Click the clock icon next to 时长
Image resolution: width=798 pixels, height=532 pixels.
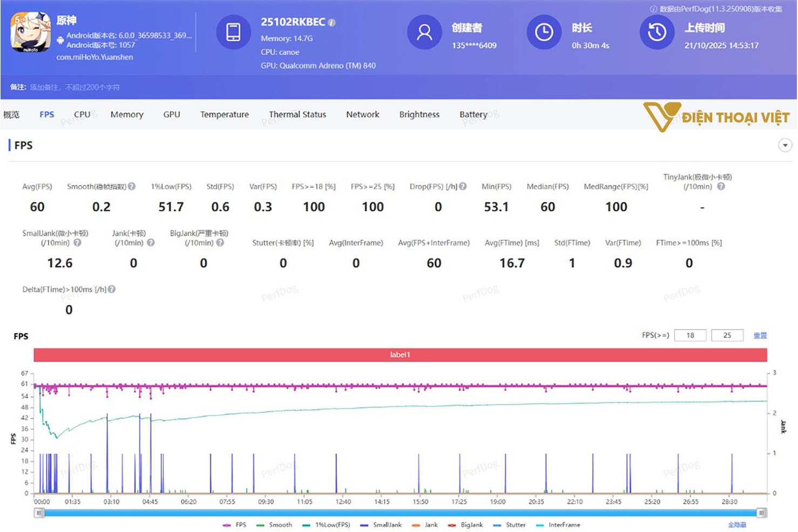(544, 32)
